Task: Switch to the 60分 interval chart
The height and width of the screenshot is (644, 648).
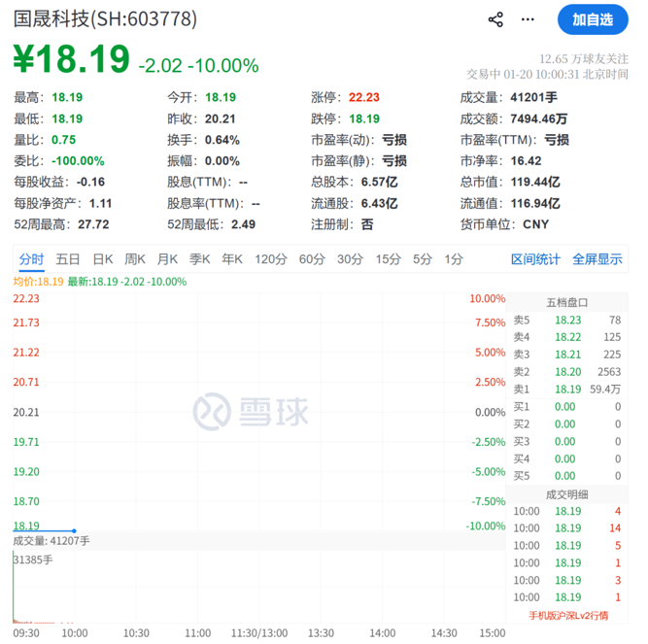Action: coord(312,259)
